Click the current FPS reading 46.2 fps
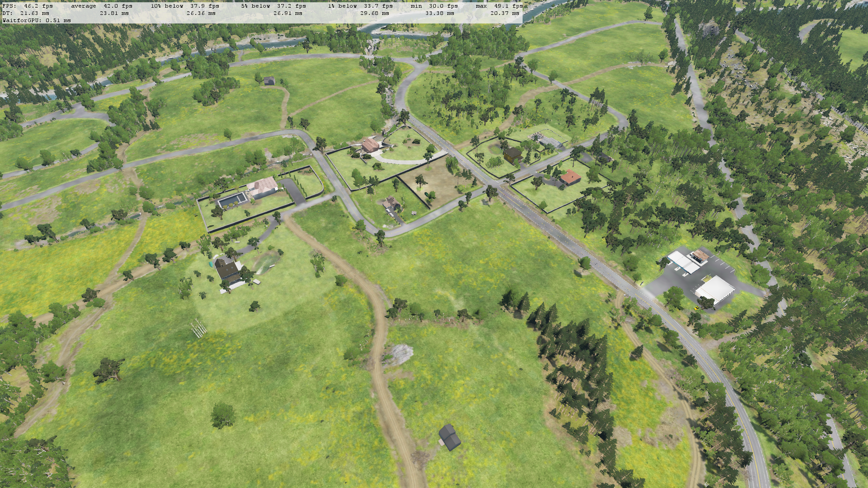This screenshot has width=868, height=488. click(38, 6)
